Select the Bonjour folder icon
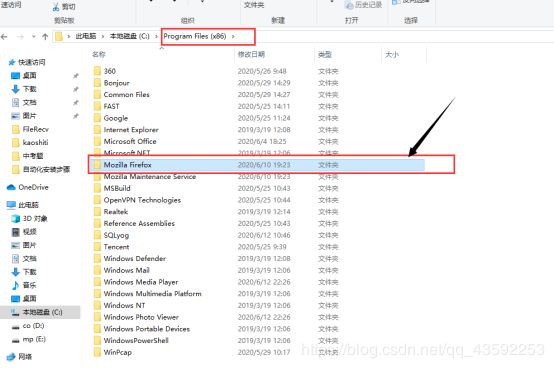 98,83
